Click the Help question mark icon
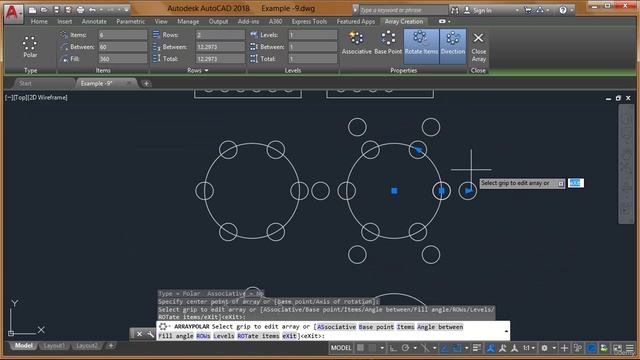The width and height of the screenshot is (640, 360). [x=563, y=10]
